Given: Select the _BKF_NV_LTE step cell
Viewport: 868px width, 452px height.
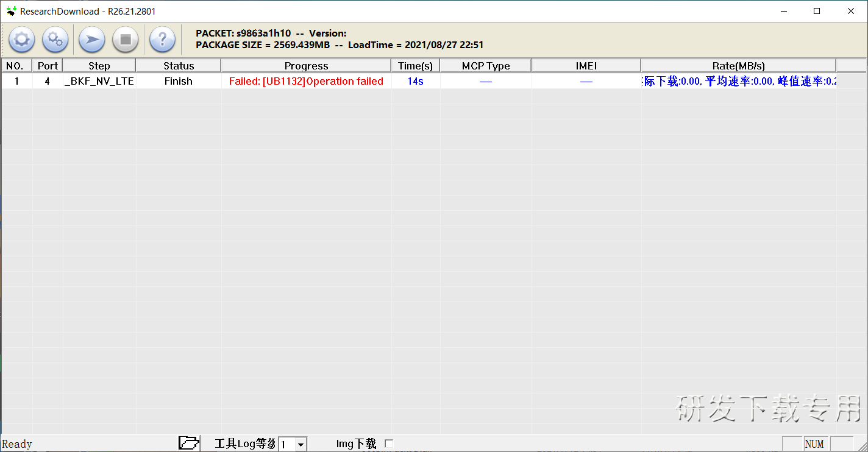Looking at the screenshot, I should (99, 81).
